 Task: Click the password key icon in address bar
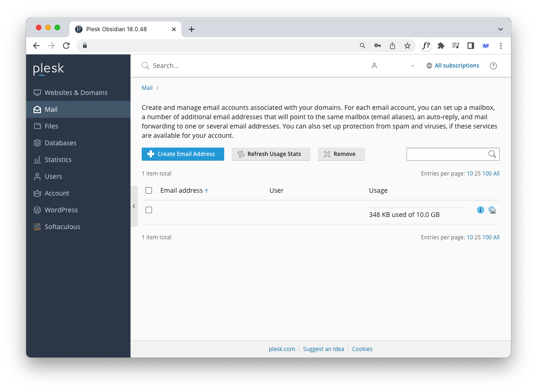377,46
